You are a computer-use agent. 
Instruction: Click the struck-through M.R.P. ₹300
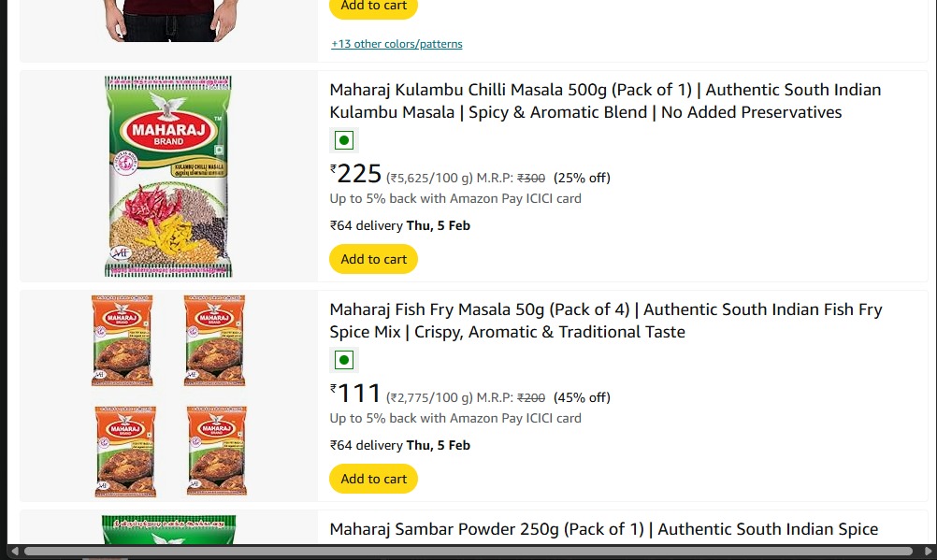(x=531, y=178)
